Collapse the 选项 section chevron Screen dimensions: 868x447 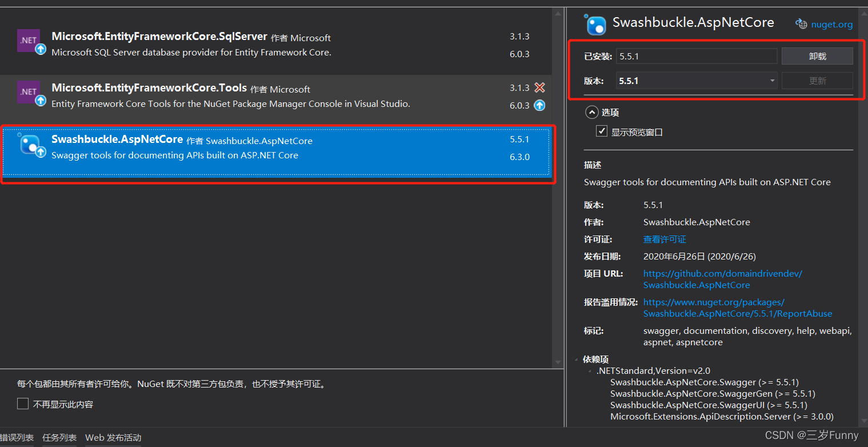592,112
